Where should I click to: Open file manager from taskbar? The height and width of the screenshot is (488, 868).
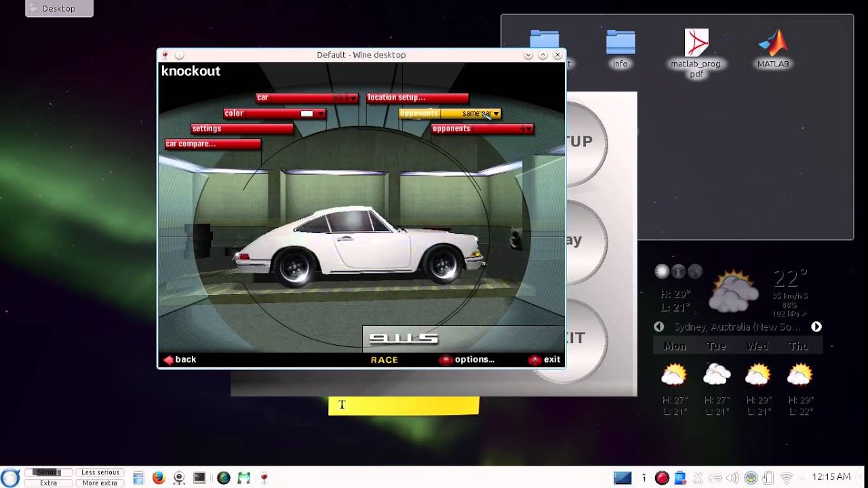pyautogui.click(x=138, y=478)
